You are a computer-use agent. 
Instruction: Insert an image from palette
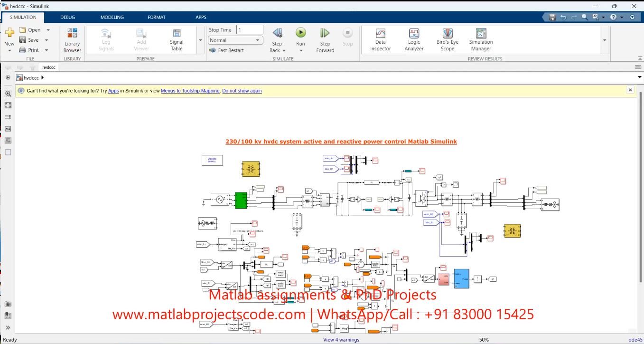(x=8, y=141)
